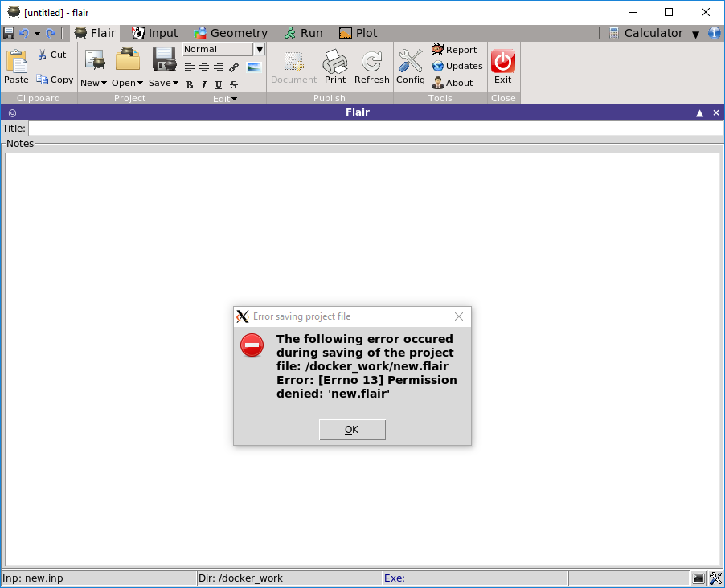Image resolution: width=725 pixels, height=588 pixels.
Task: Click the Inp: new.inp status field
Action: point(99,578)
